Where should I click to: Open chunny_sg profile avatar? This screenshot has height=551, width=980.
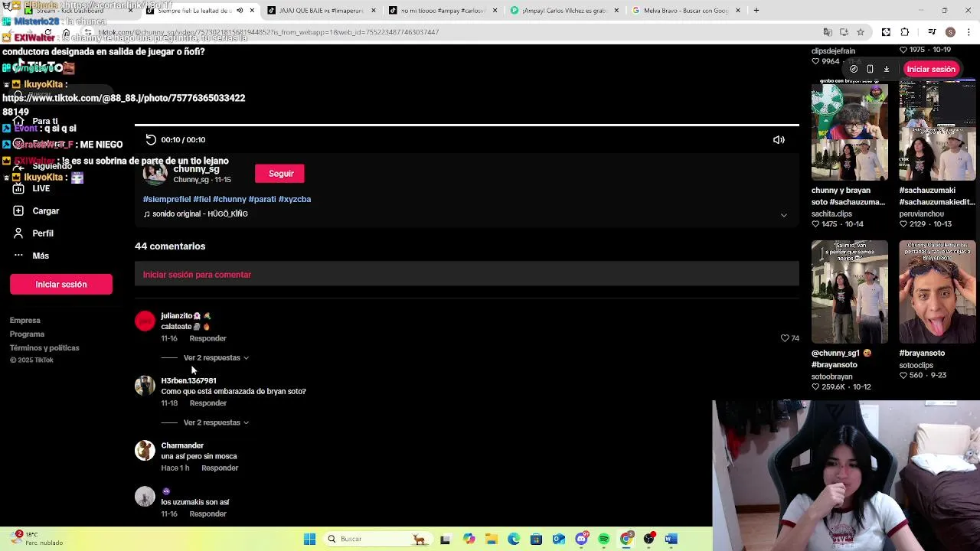pos(155,173)
